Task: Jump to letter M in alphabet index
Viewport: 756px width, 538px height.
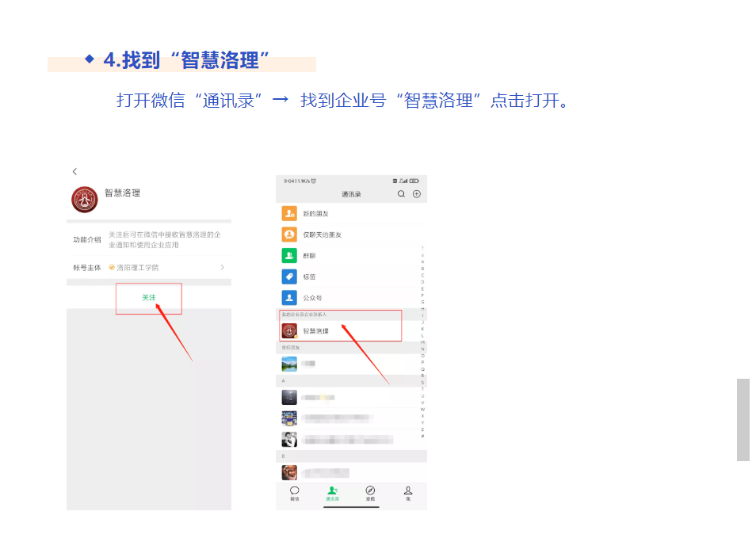Action: tap(422, 342)
